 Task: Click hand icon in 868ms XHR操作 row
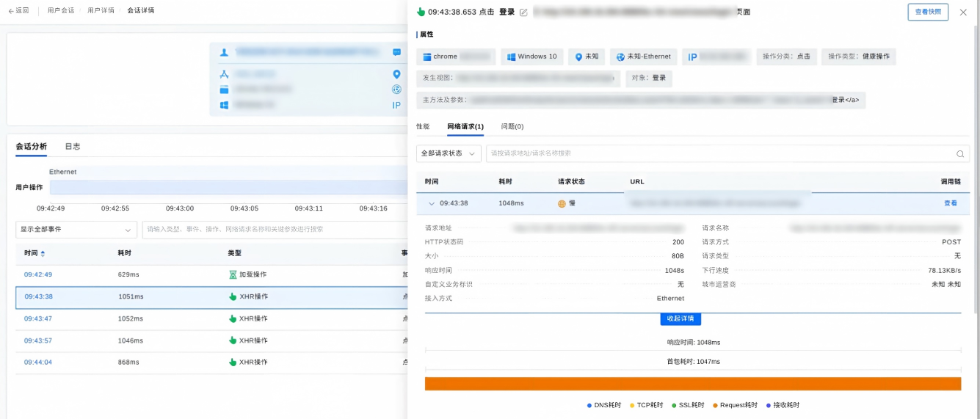(x=233, y=362)
